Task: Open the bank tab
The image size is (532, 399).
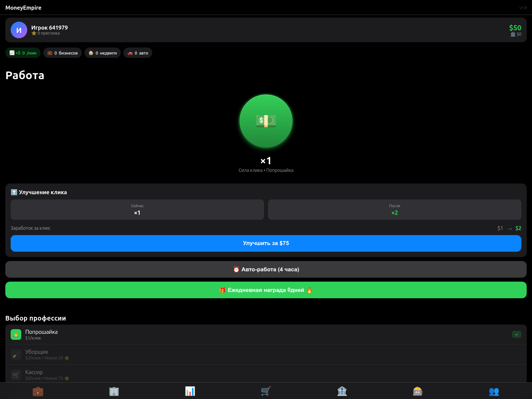Action: pyautogui.click(x=342, y=391)
